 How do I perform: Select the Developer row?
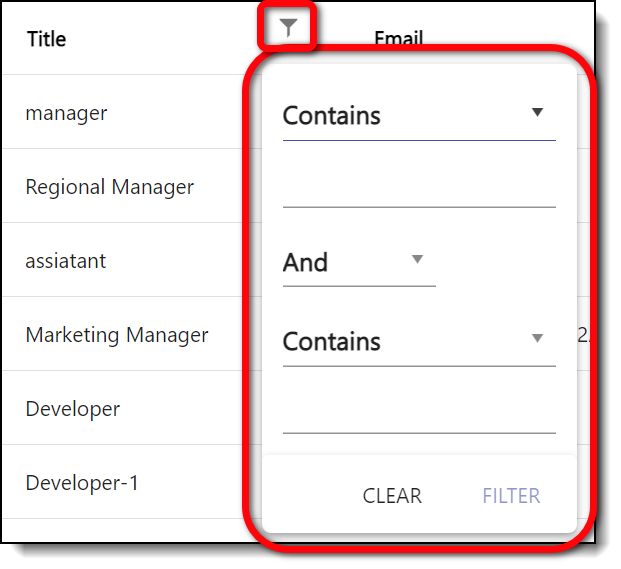tap(72, 409)
